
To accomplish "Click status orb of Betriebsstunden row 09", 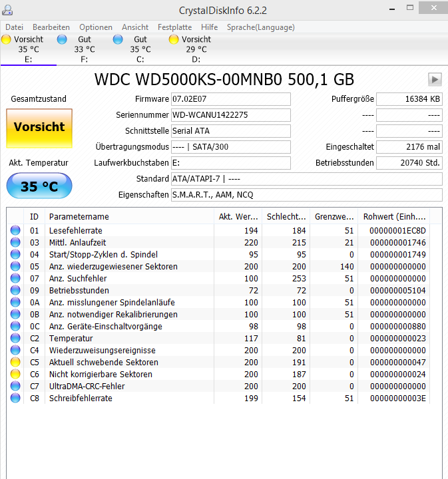I will [x=15, y=290].
